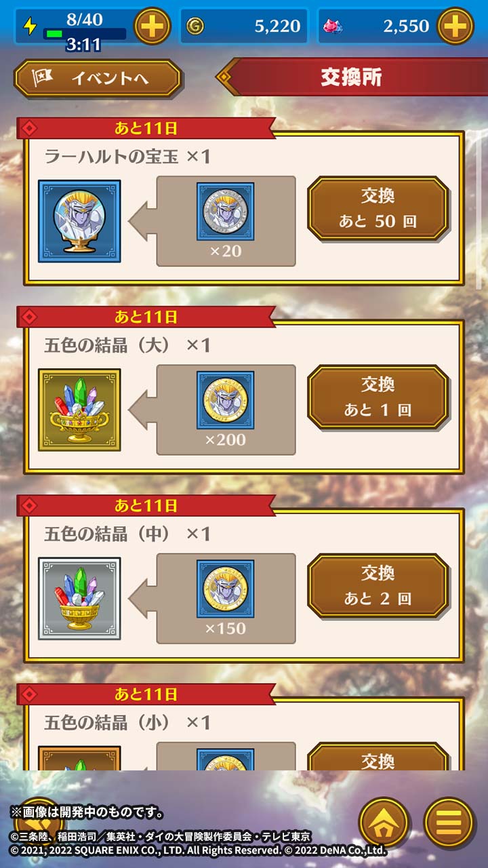Select the ラーハルトの宝玉 orb item icon
The width and height of the screenshot is (488, 868).
79,221
